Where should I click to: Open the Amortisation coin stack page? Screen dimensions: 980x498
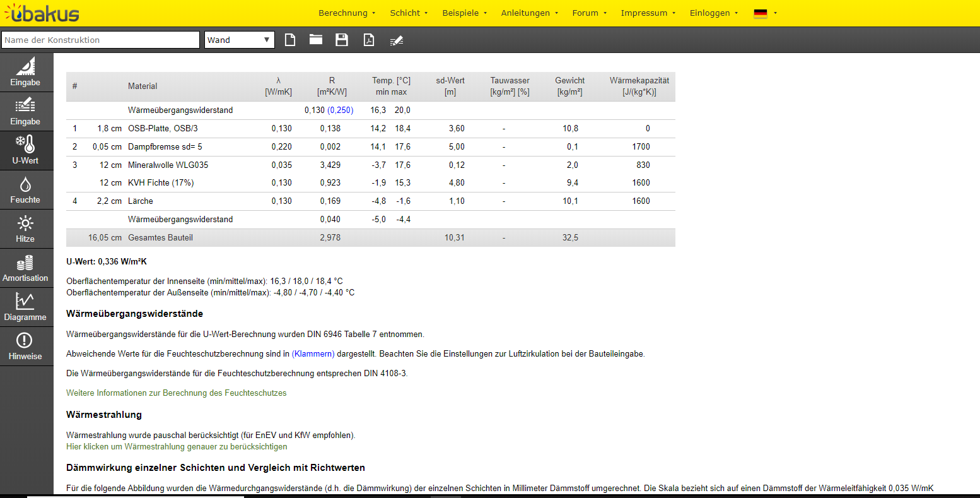25,268
